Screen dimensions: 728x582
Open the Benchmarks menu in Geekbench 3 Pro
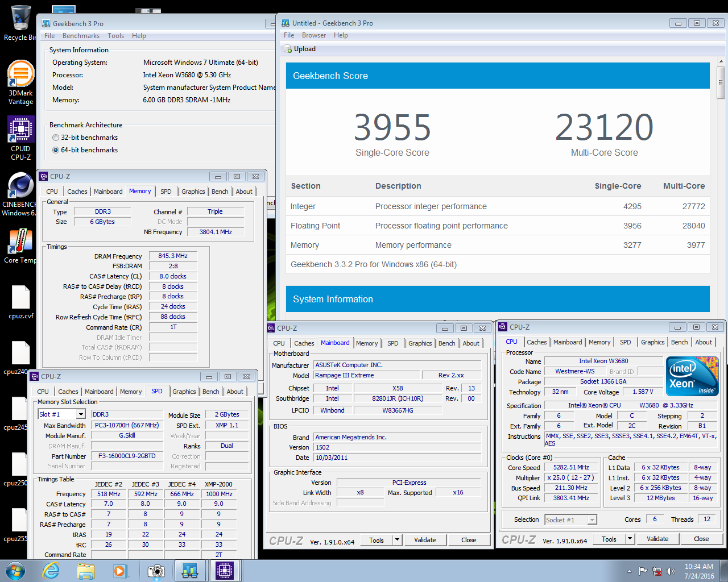[81, 36]
